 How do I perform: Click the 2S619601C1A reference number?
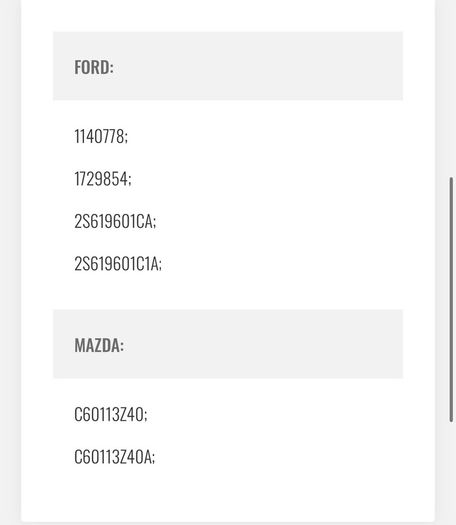(x=118, y=264)
